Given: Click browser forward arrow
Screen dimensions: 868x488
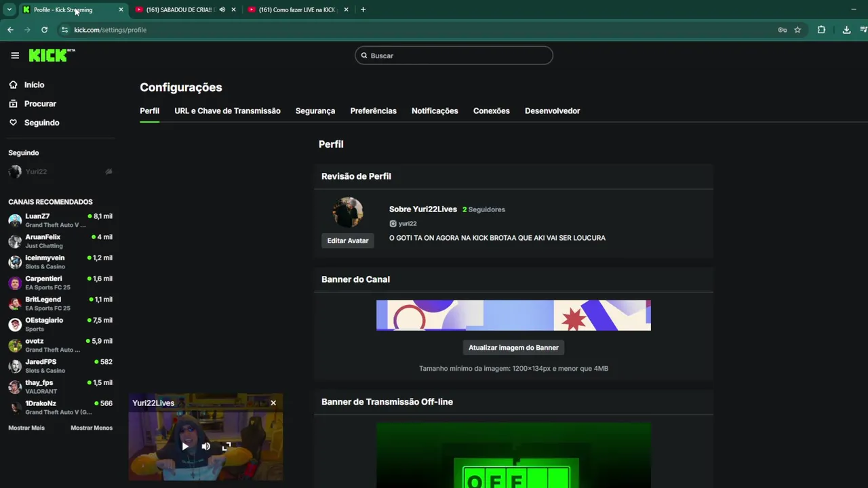Looking at the screenshot, I should [27, 30].
